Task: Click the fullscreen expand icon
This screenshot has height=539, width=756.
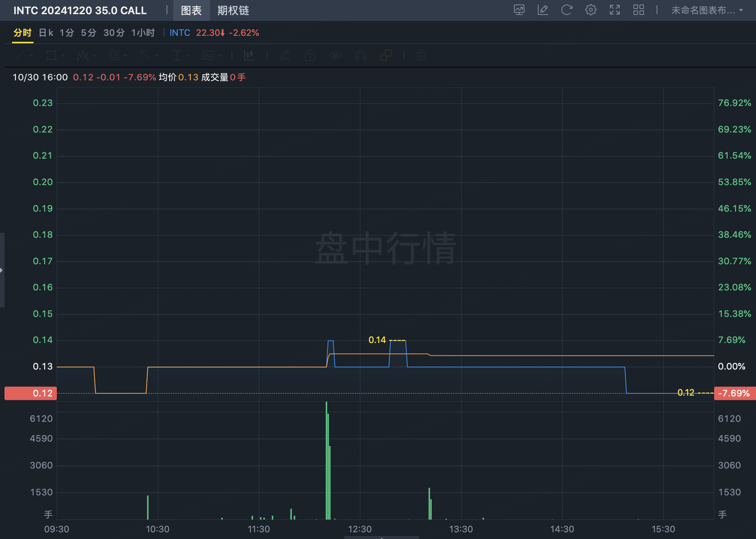Action: pos(614,10)
